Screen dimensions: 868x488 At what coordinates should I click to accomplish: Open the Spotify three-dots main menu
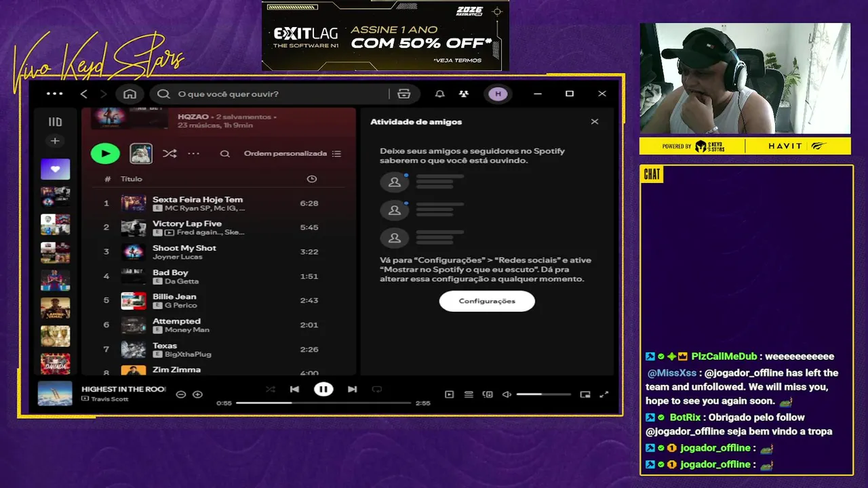[54, 94]
